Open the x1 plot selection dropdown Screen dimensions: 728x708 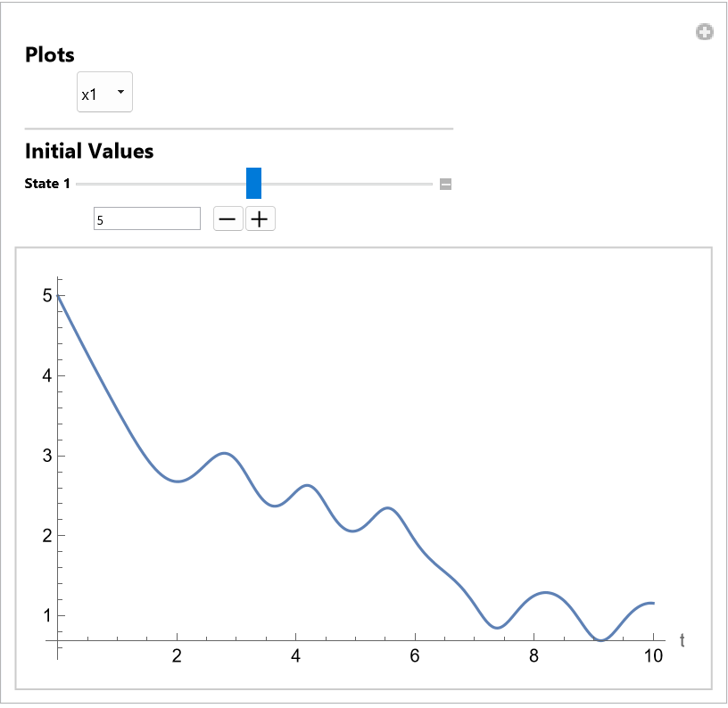click(x=104, y=93)
